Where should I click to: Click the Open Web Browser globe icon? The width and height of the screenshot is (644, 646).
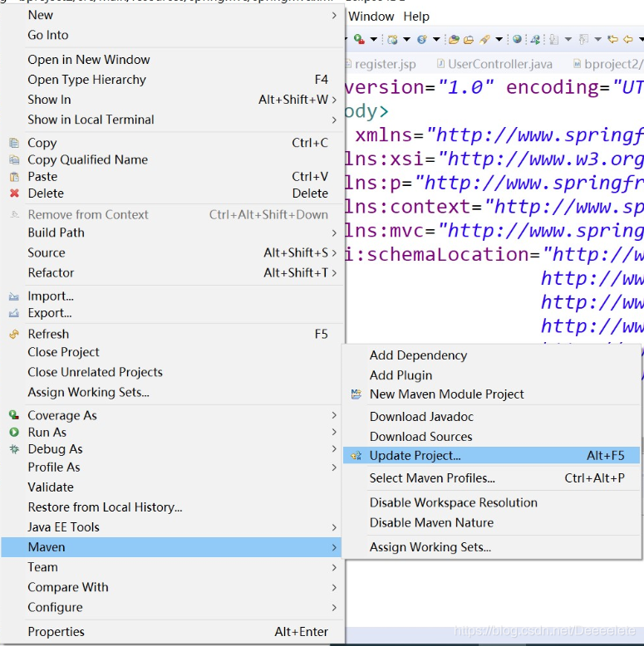[x=517, y=39]
